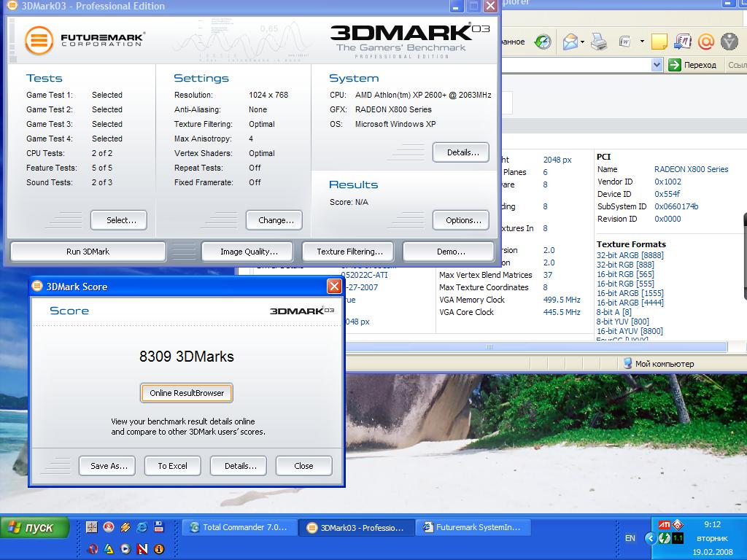This screenshot has height=560, width=747.
Task: Expand hidden tray icons with the arrow
Action: point(650,538)
